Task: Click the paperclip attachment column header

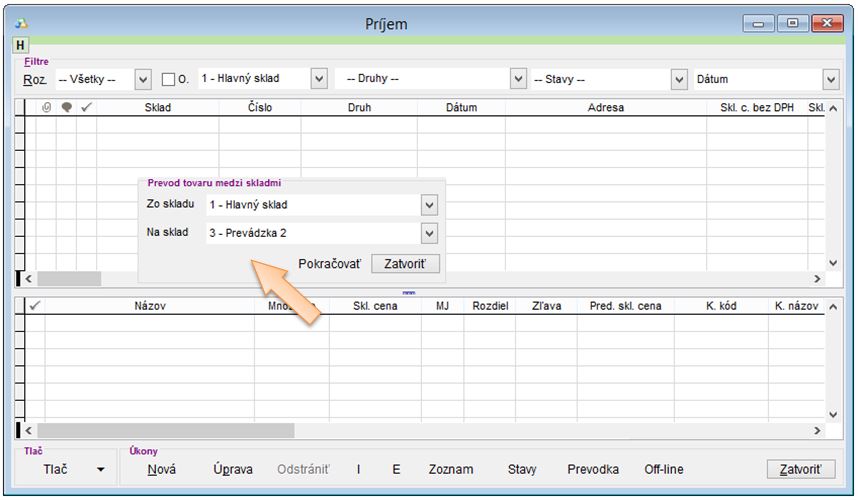Action: click(46, 108)
